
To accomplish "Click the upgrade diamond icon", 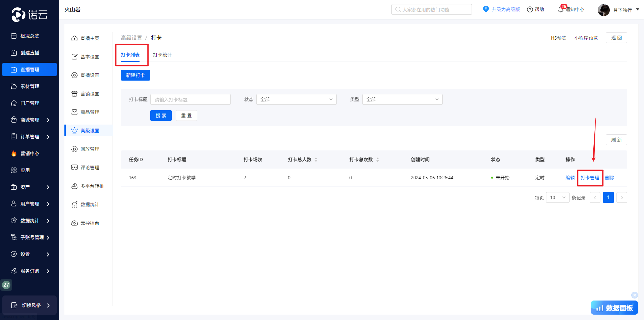I will click(x=486, y=9).
